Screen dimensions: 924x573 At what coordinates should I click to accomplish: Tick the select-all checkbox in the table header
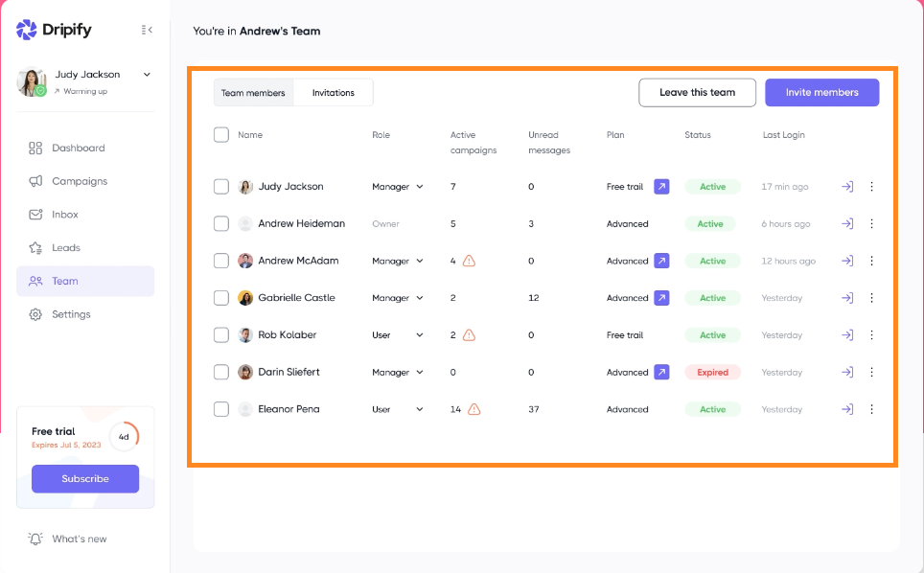[221, 135]
